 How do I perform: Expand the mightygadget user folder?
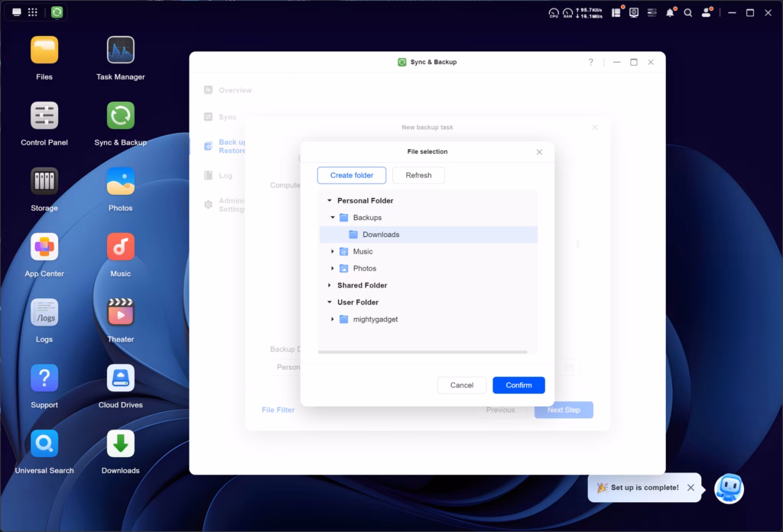tap(332, 319)
